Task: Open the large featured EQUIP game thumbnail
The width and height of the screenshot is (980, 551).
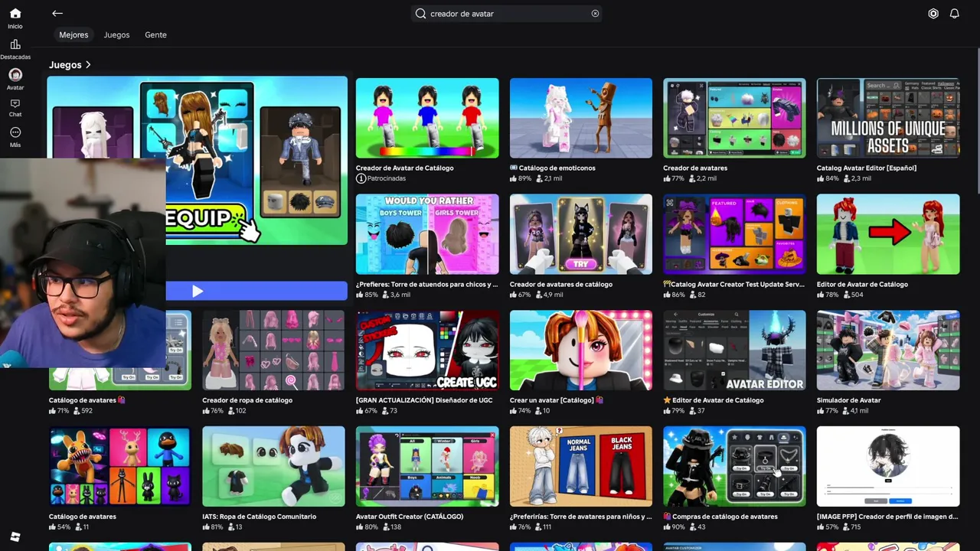Action: tap(197, 161)
